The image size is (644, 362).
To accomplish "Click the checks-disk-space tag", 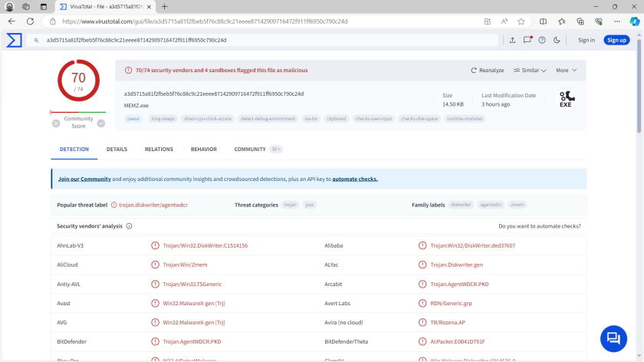I will click(x=419, y=119).
